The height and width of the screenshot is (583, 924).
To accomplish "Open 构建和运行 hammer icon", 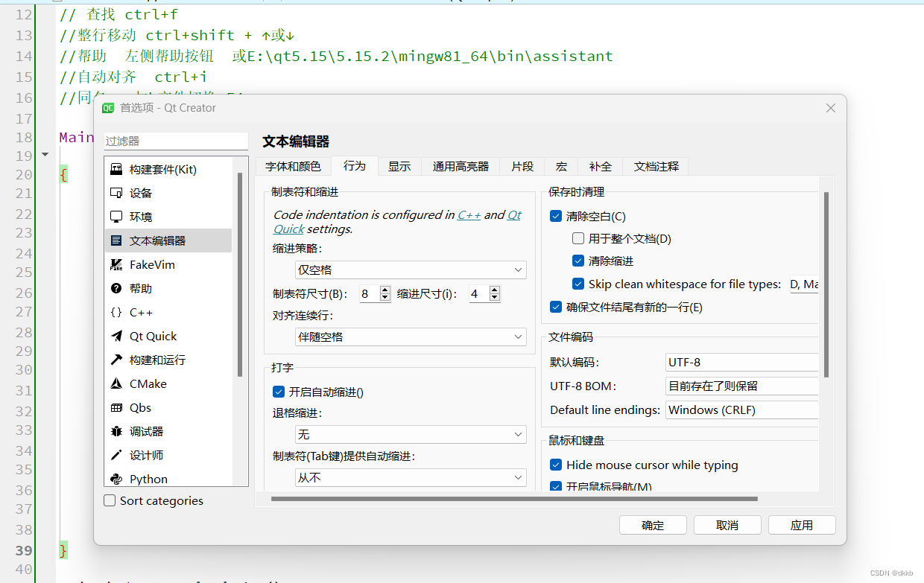I will 116,360.
